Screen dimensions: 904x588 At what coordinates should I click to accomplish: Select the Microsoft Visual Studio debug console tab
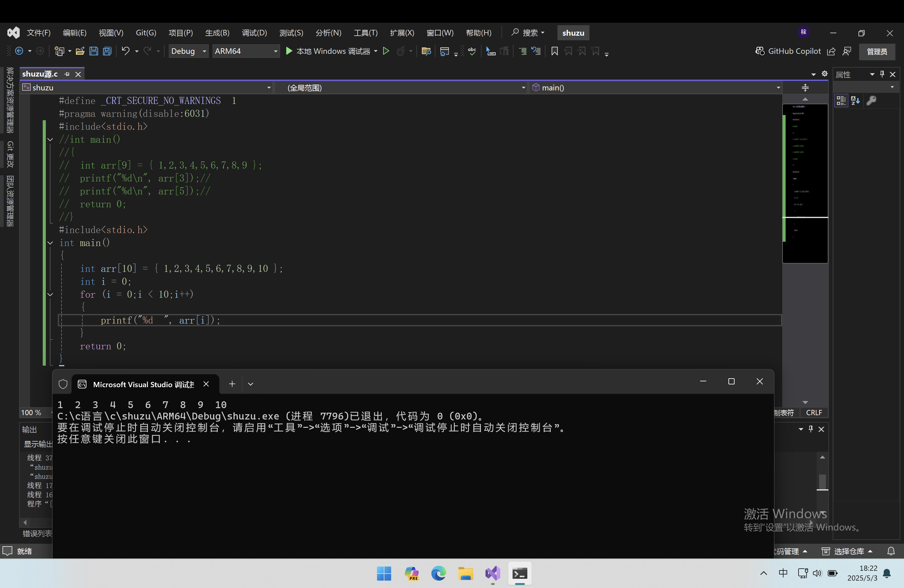click(x=144, y=384)
